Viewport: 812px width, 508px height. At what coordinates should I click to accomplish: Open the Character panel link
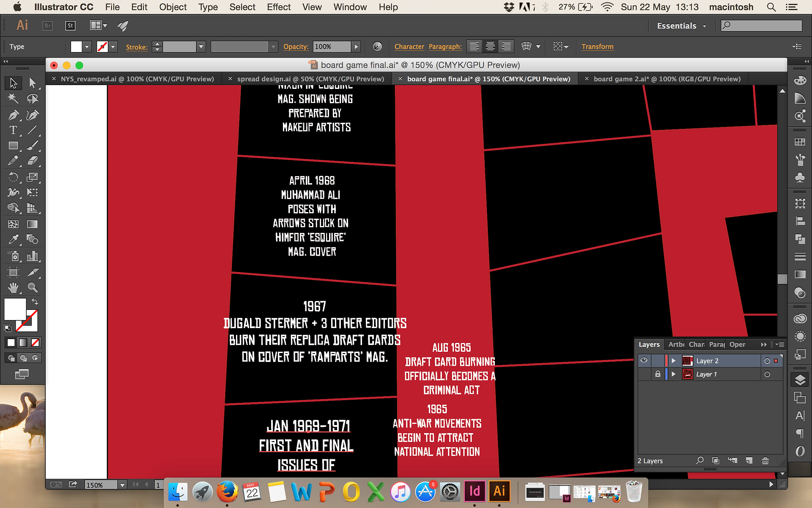409,47
